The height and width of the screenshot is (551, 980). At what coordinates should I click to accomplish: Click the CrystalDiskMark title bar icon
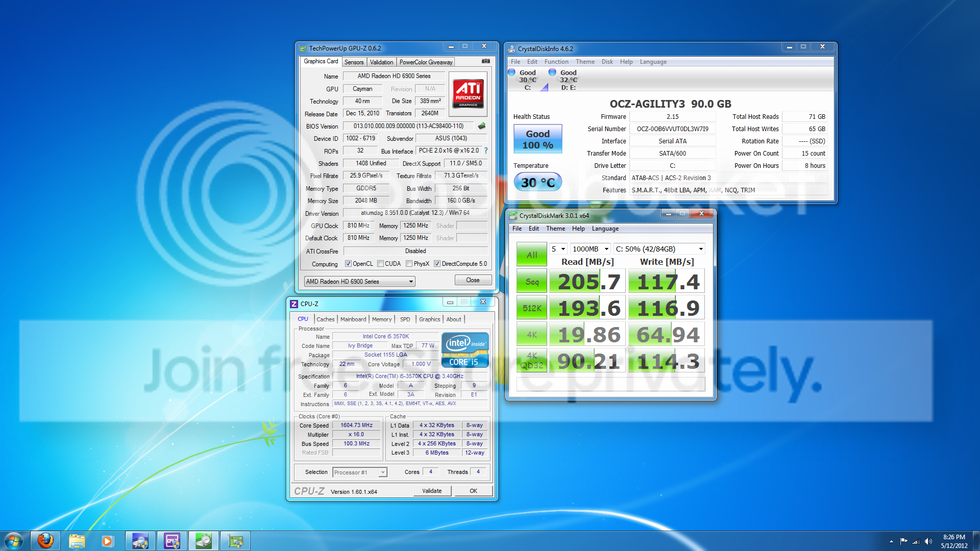[513, 215]
